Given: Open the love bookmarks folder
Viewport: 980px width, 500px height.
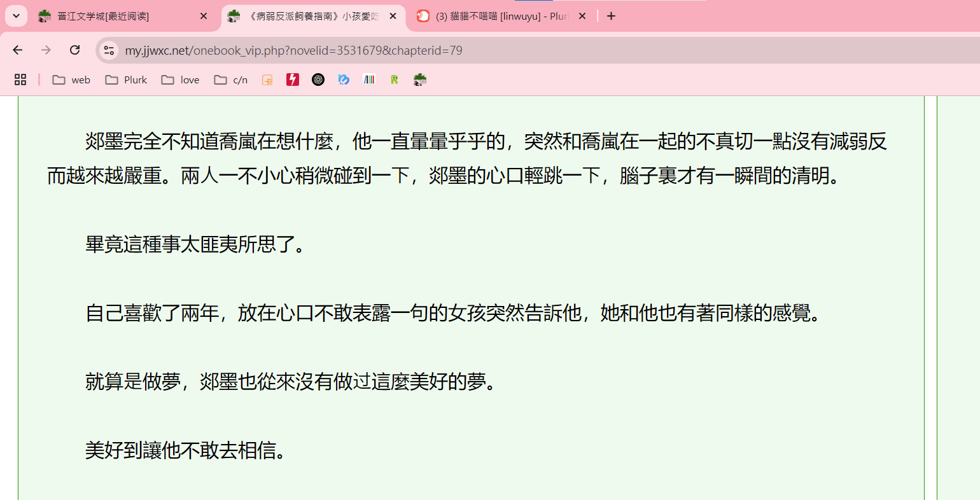Looking at the screenshot, I should 181,80.
